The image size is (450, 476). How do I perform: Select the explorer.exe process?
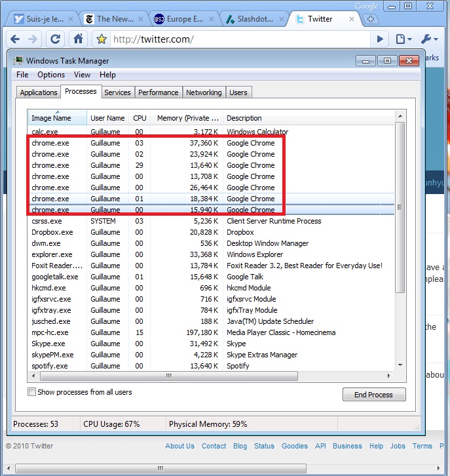(x=211, y=254)
